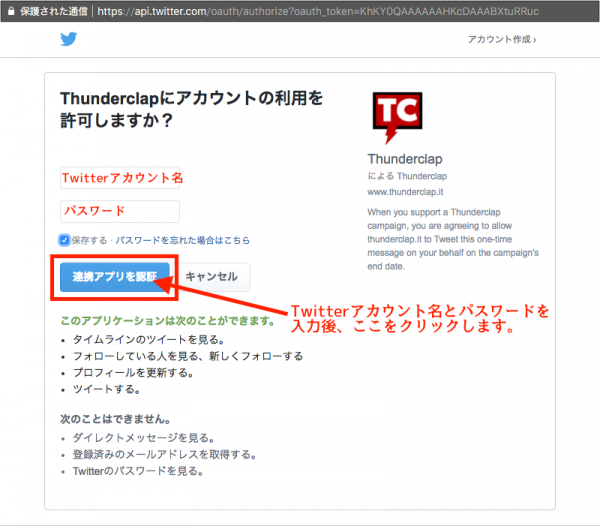
Task: Click the Twitterアカウント名 input field
Action: [x=120, y=178]
